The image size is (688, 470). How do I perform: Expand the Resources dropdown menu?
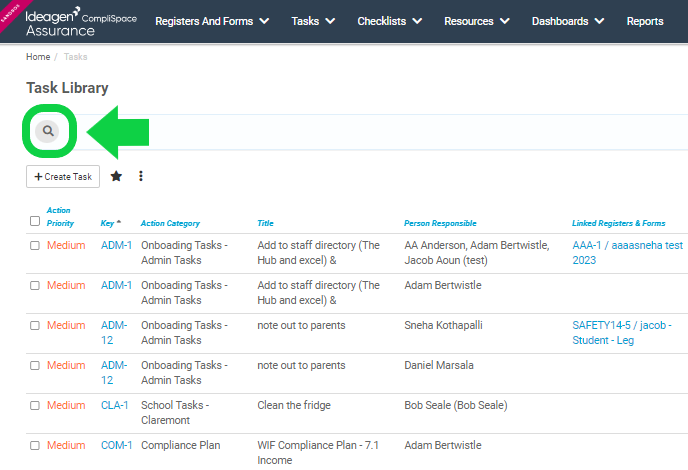click(x=477, y=21)
